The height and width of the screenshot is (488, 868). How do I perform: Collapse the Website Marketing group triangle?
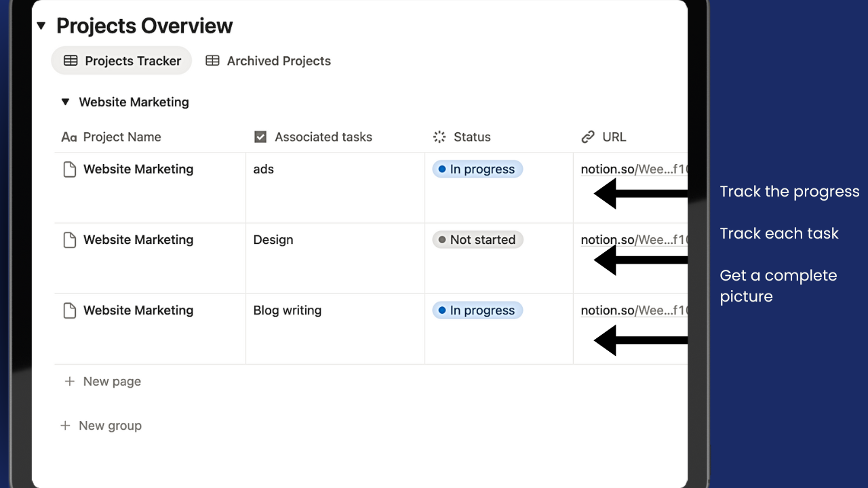tap(65, 102)
